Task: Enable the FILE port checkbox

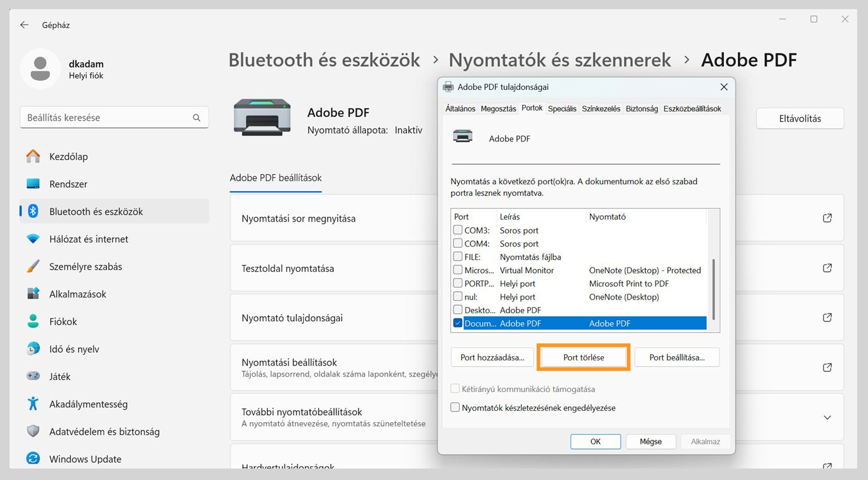Action: click(458, 257)
